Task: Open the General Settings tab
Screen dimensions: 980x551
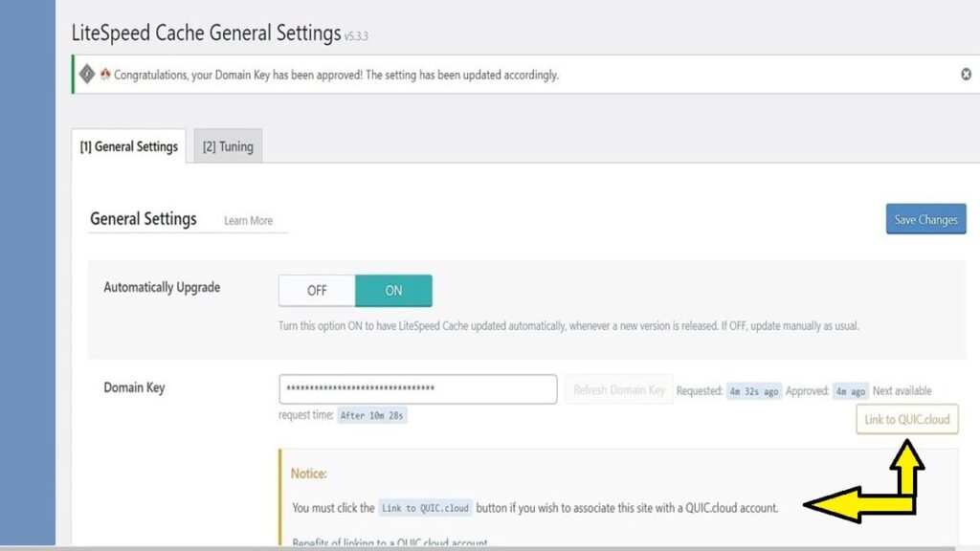Action: [129, 146]
